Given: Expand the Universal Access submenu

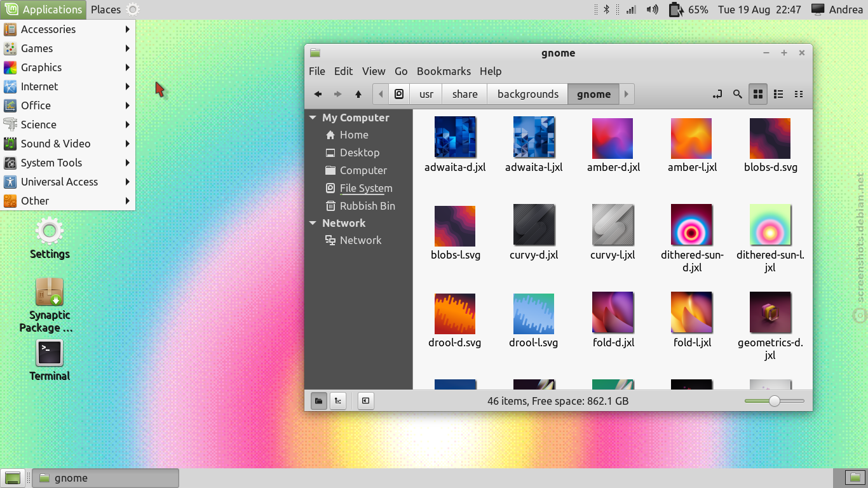Looking at the screenshot, I should click(x=68, y=182).
